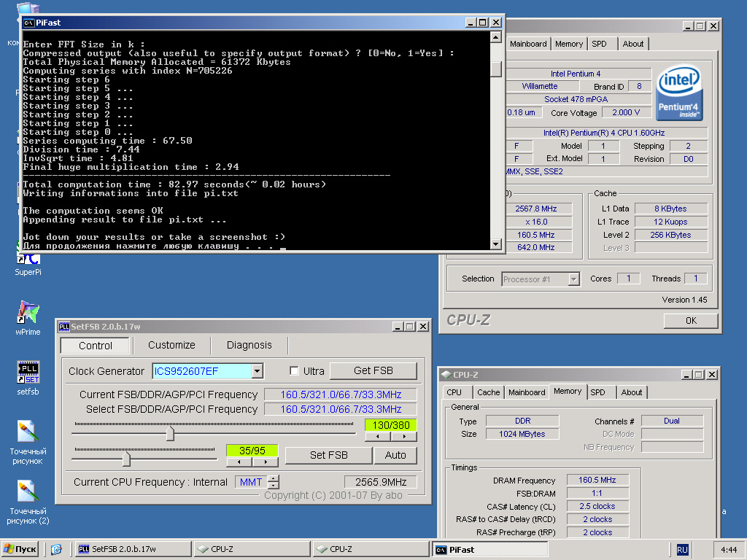Click the Set FSB button
This screenshot has height=560, width=747.
coord(328,455)
